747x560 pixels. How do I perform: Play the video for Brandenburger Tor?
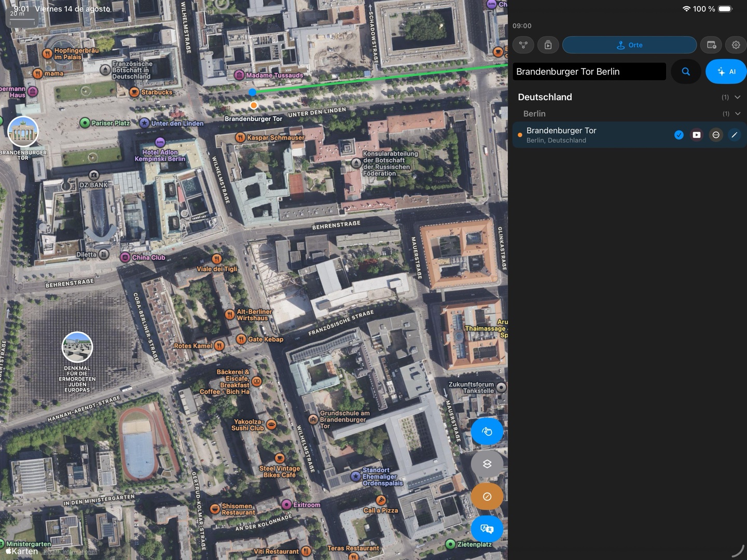[x=697, y=135]
